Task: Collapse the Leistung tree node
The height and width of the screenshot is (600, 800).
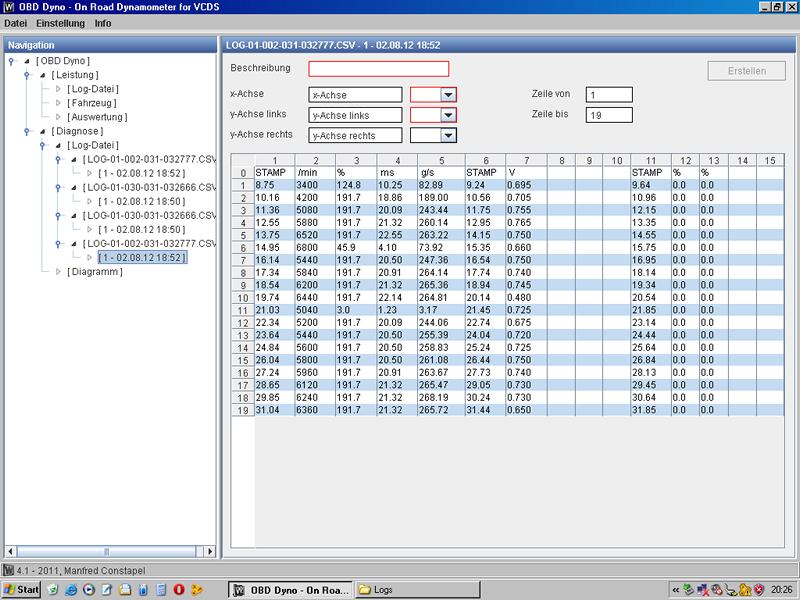Action: pos(42,75)
